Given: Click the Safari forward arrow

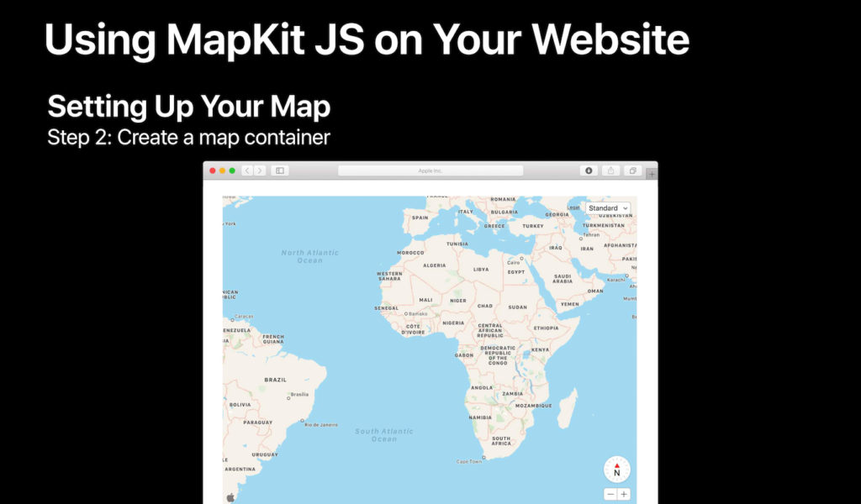Looking at the screenshot, I should (x=260, y=171).
